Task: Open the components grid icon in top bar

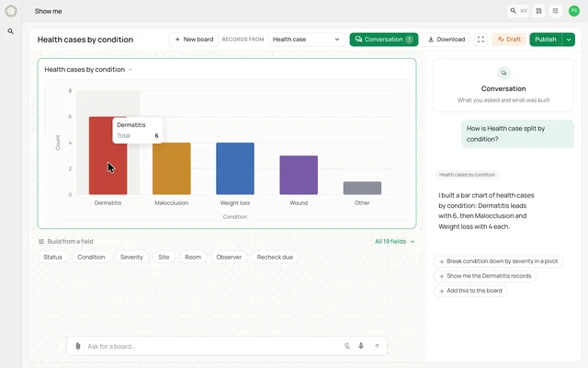Action: pyautogui.click(x=539, y=11)
